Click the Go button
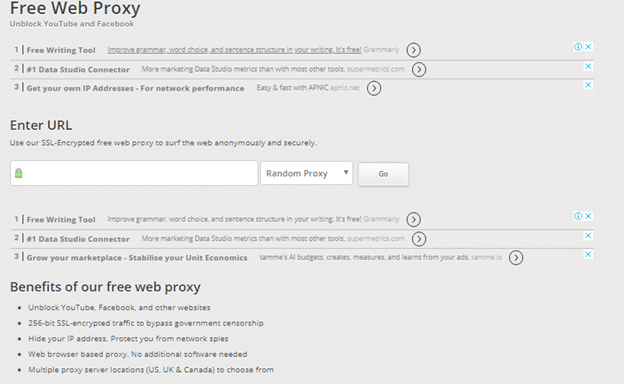The height and width of the screenshot is (384, 624). click(383, 174)
